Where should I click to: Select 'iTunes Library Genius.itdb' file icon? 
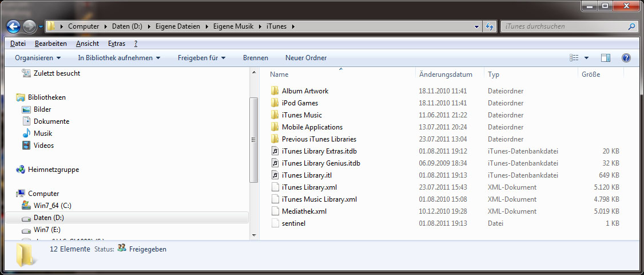(x=275, y=163)
